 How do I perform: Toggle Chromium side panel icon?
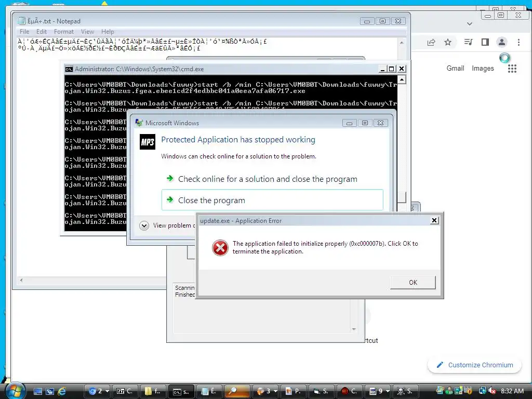(485, 42)
